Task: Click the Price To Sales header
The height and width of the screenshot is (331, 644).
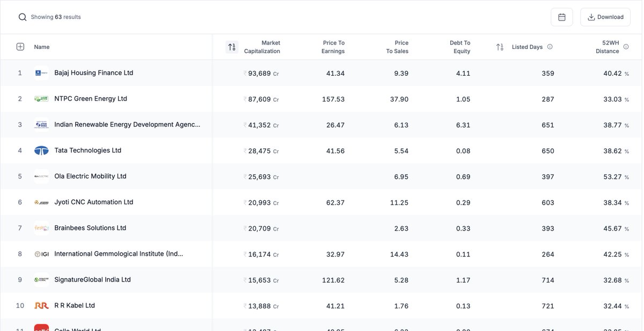Action: pos(397,47)
